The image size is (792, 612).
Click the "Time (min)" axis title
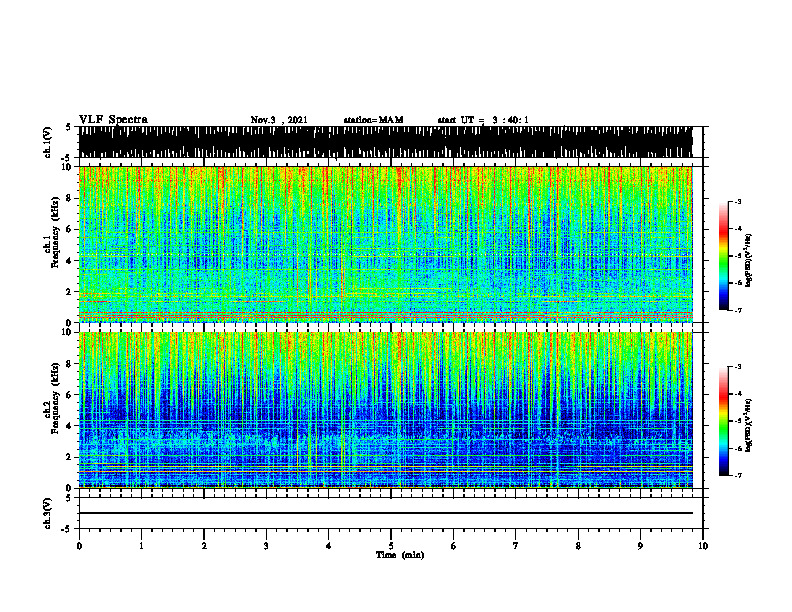tap(400, 555)
